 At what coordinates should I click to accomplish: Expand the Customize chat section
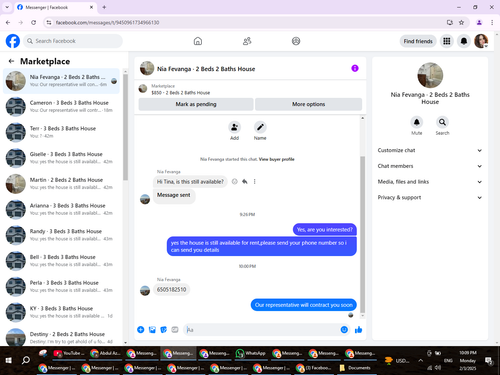click(430, 150)
